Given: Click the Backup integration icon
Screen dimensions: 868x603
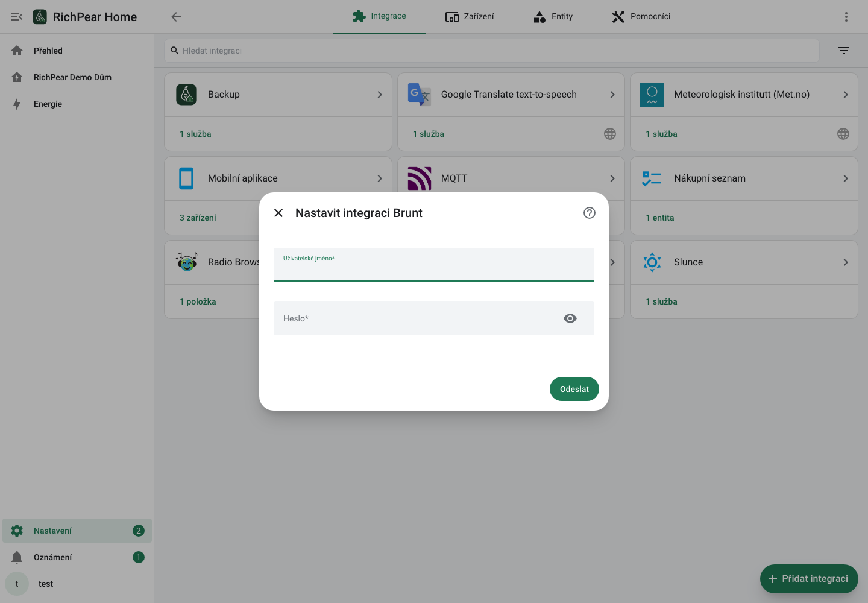Looking at the screenshot, I should [186, 95].
